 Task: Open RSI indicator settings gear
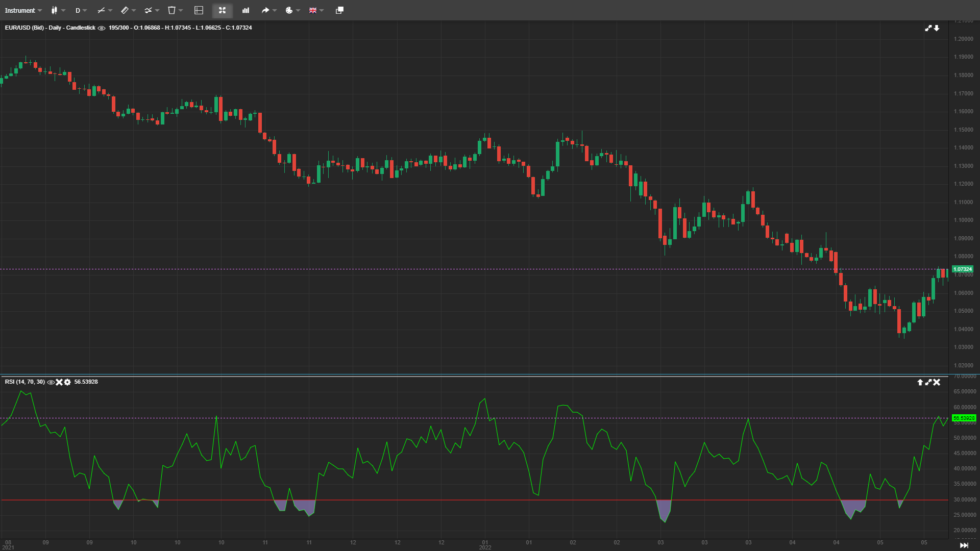[x=67, y=382]
